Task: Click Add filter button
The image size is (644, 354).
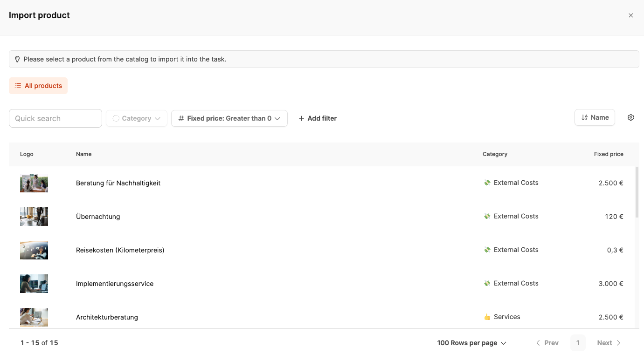Action: tap(318, 118)
